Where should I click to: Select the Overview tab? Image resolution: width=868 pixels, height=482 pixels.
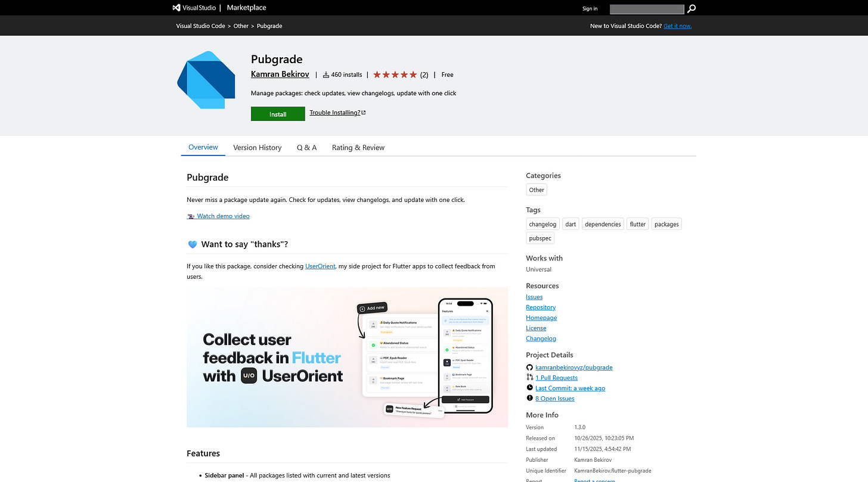tap(203, 147)
